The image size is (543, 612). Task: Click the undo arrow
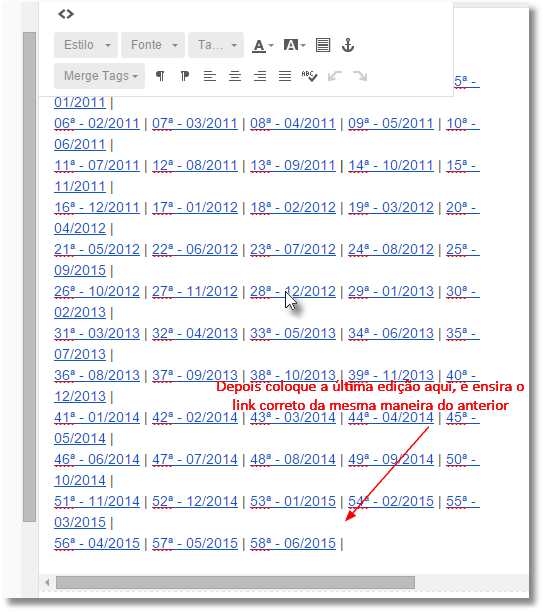point(335,76)
